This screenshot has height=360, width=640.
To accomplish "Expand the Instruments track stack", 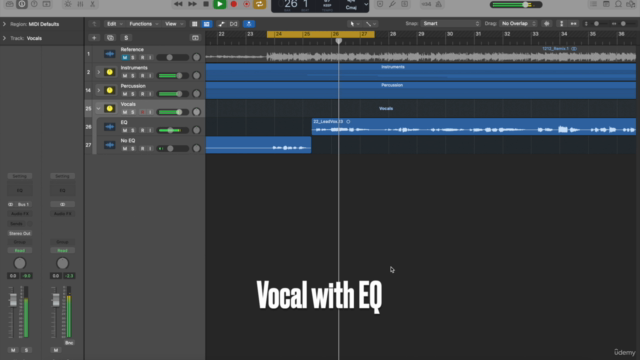I will pyautogui.click(x=98, y=72).
